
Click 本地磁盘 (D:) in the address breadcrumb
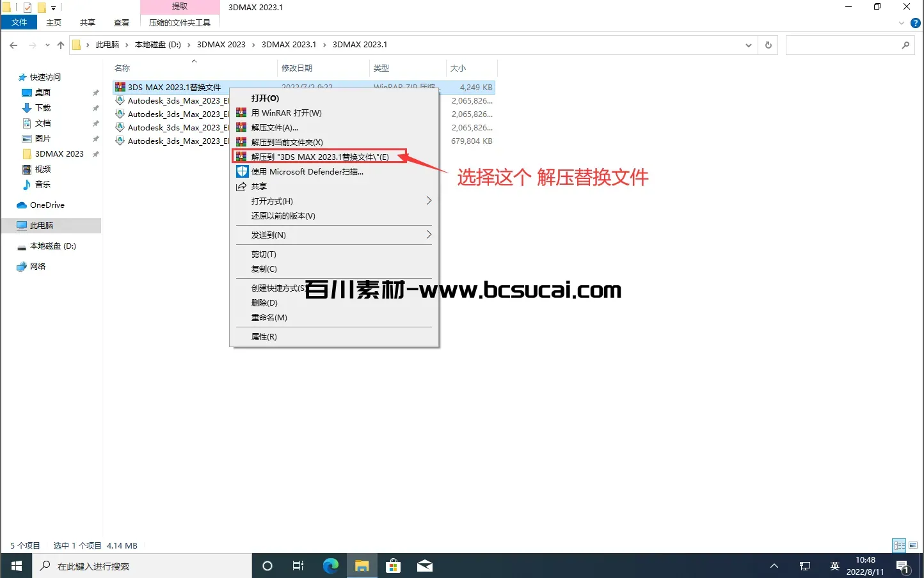tap(158, 45)
